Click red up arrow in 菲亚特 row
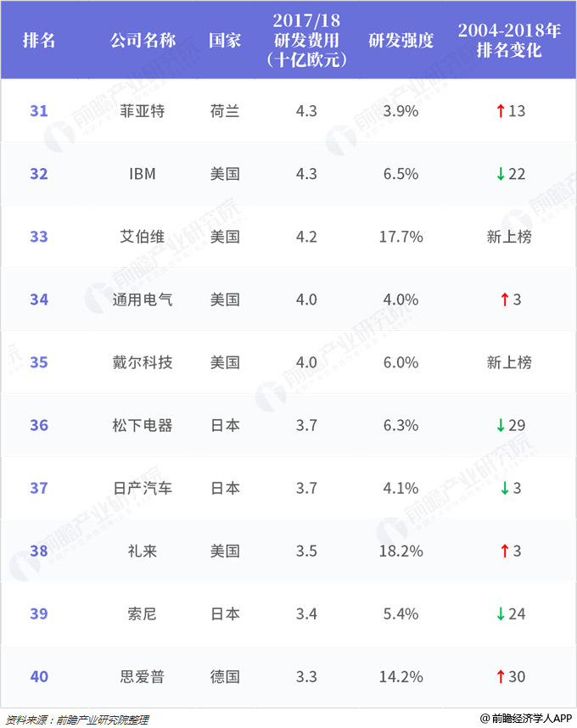The height and width of the screenshot is (728, 577). (x=501, y=111)
